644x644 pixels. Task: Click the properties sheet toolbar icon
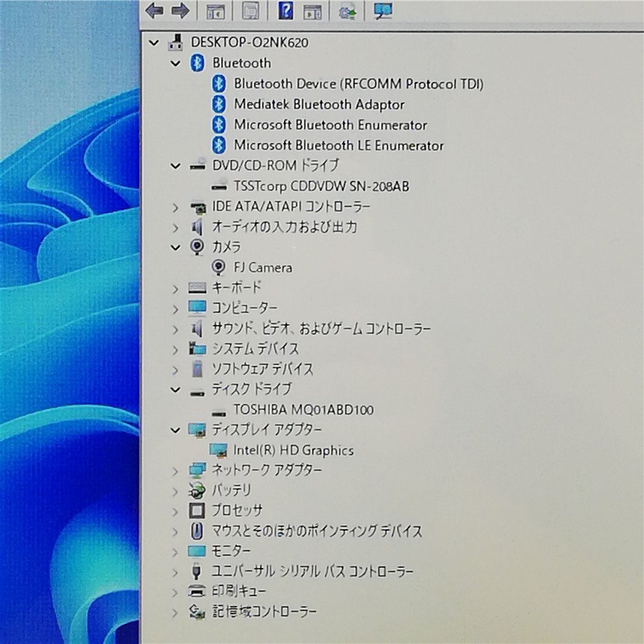pyautogui.click(x=250, y=11)
